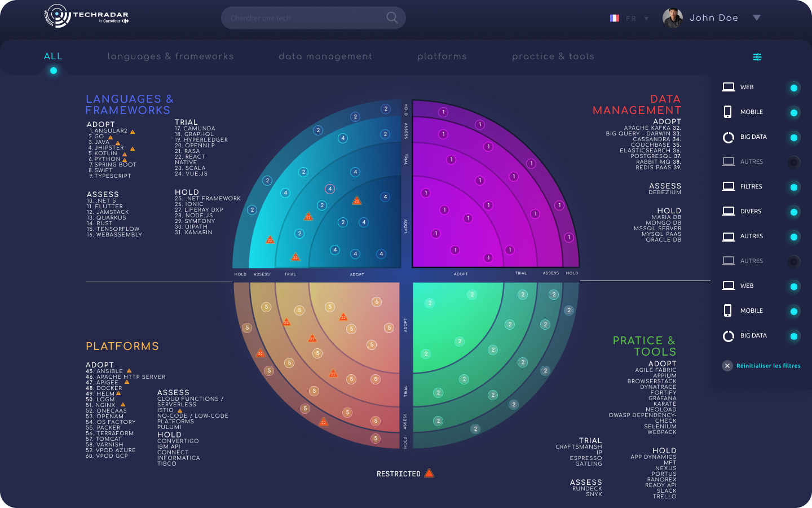Toggle the FILTRES filter switch
Viewport: 812px width, 508px height.
tap(794, 187)
